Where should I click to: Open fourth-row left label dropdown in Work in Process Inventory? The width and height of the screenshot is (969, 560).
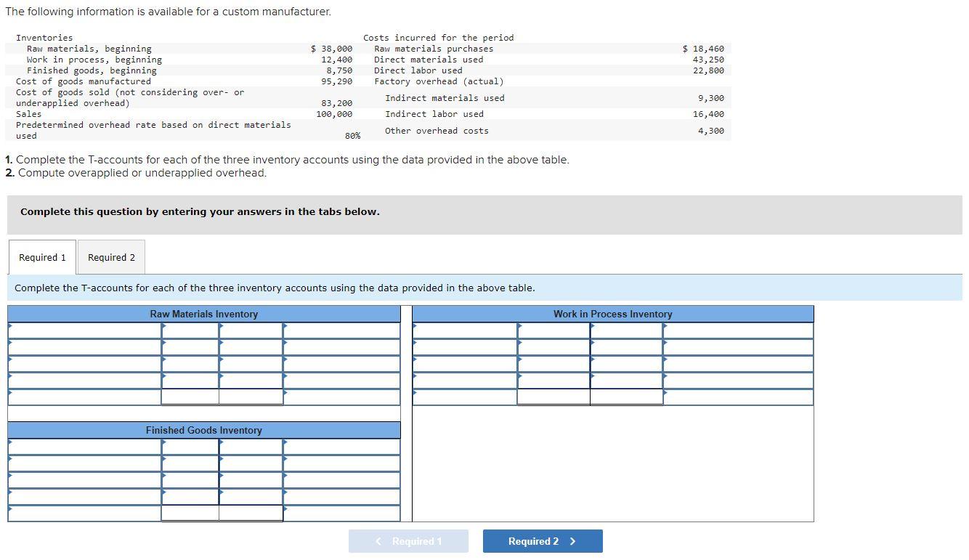[465, 381]
